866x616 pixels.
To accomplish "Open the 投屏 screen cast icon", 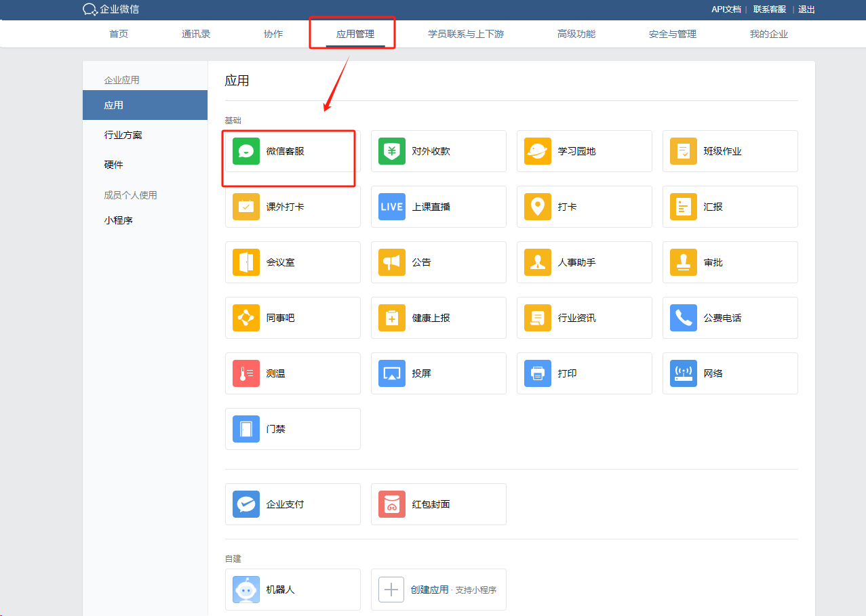I will pyautogui.click(x=392, y=373).
